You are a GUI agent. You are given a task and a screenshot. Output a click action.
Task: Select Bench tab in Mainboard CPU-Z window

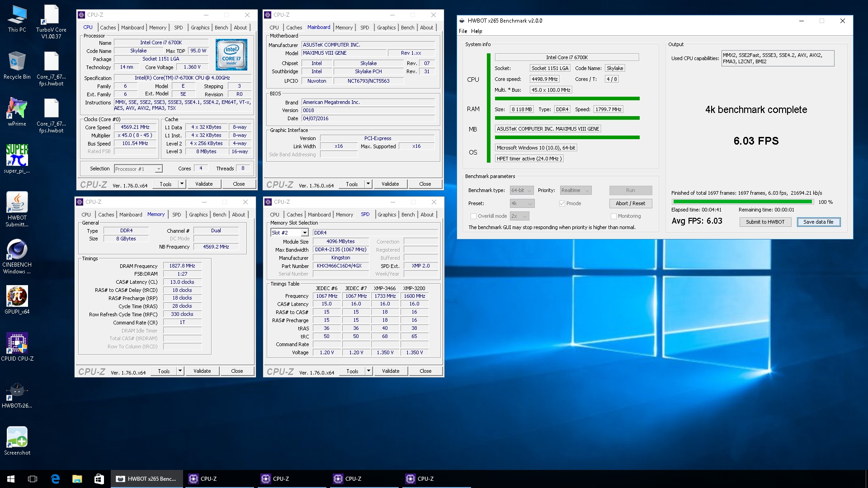click(x=407, y=28)
